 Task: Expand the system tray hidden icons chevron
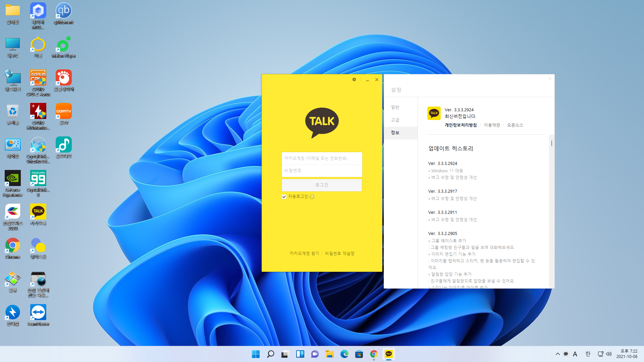(x=557, y=354)
